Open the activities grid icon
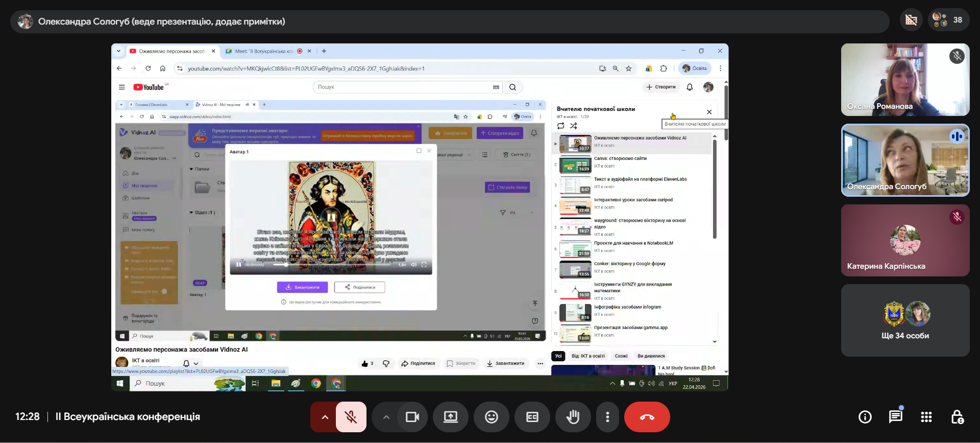Screen dimensions: 980x443 click(926, 417)
